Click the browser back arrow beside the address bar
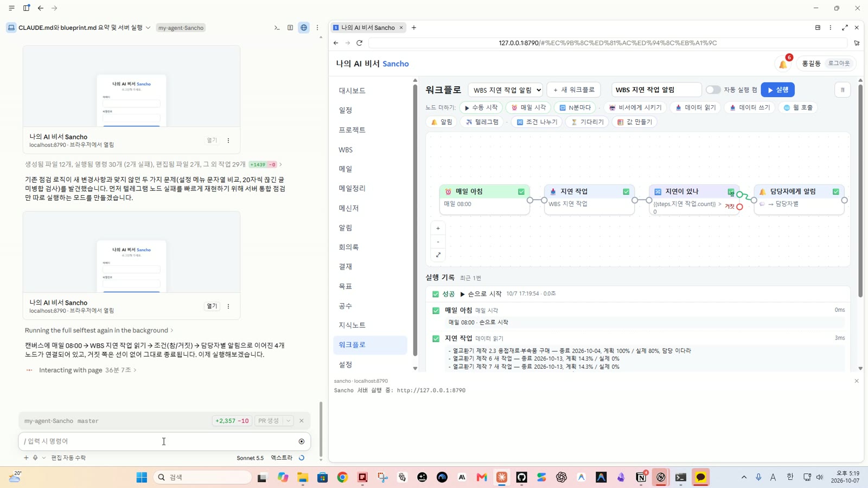The height and width of the screenshot is (488, 868). (x=336, y=43)
